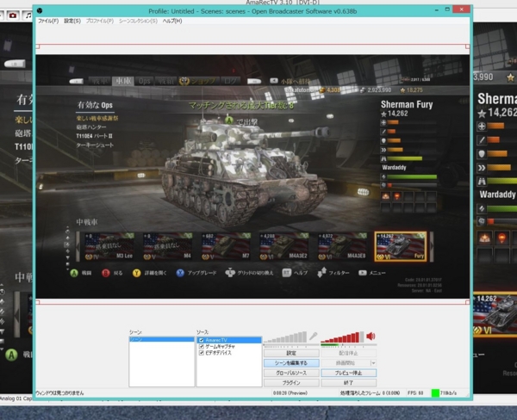Click the menu icon in OBS preview
The width and height of the screenshot is (517, 420).
click(363, 273)
